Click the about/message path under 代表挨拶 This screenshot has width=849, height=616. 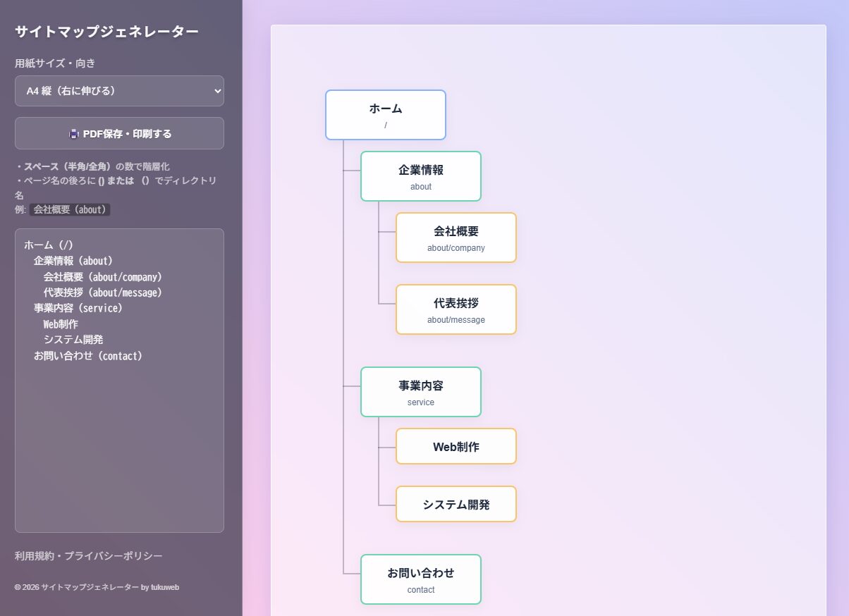pos(456,320)
